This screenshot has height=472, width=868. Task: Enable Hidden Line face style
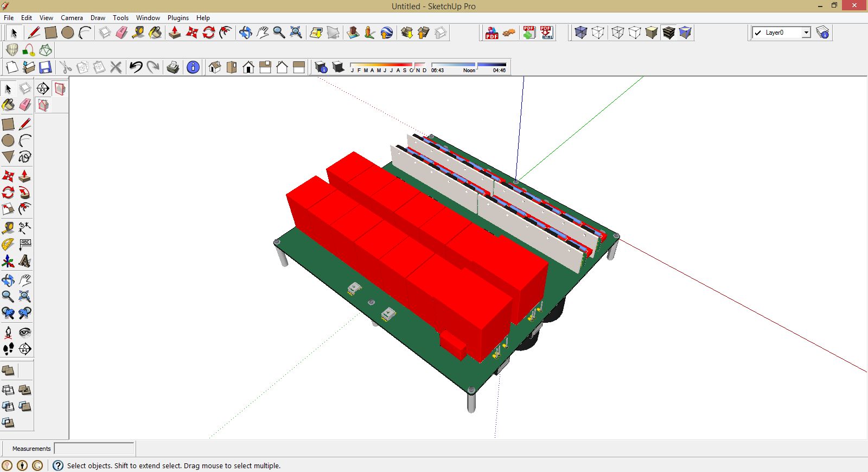[x=635, y=33]
